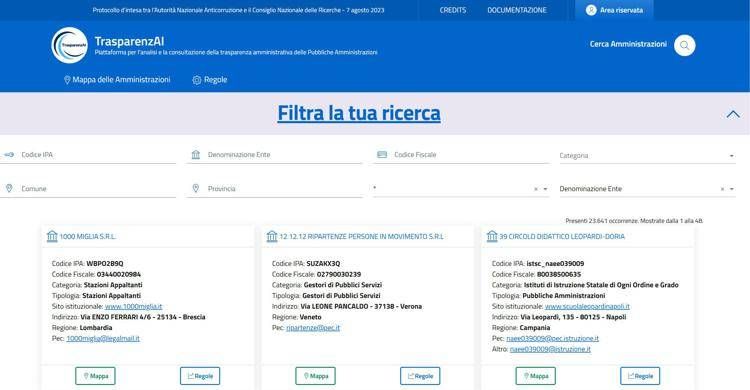Click the building icon beside 39 CIRCOLO DIDATTICO
The width and height of the screenshot is (750, 390).
pos(492,236)
